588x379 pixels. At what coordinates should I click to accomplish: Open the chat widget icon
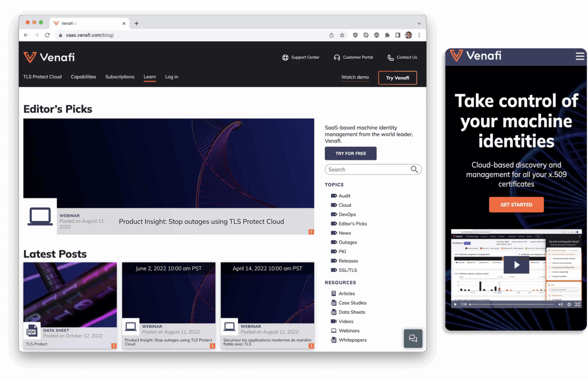point(413,338)
